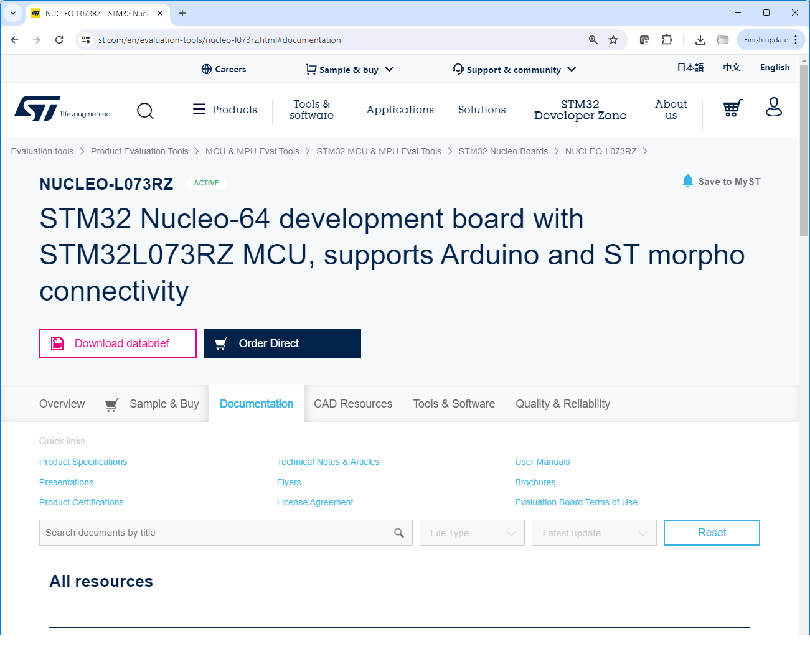The image size is (810, 672).
Task: Switch to the Overview tab
Action: pos(62,403)
